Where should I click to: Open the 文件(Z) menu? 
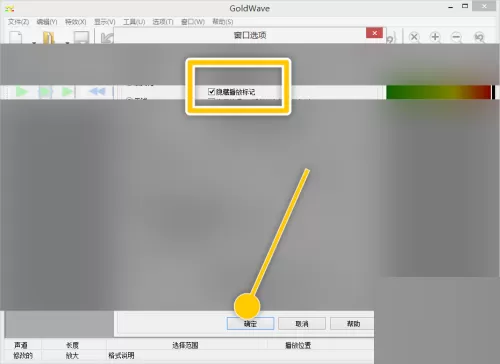click(18, 22)
